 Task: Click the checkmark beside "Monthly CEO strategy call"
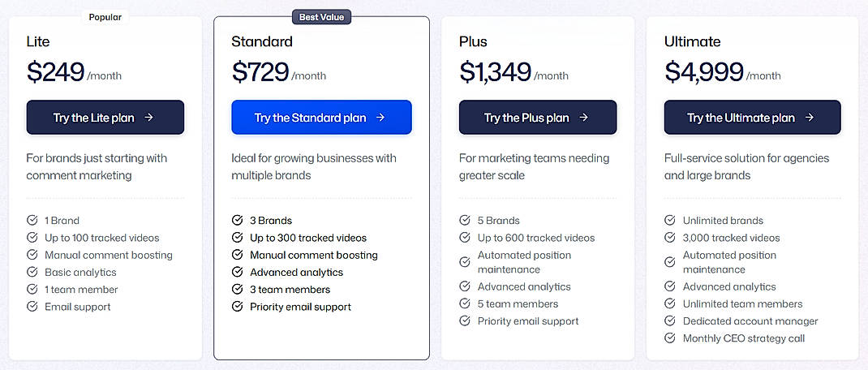[670, 338]
